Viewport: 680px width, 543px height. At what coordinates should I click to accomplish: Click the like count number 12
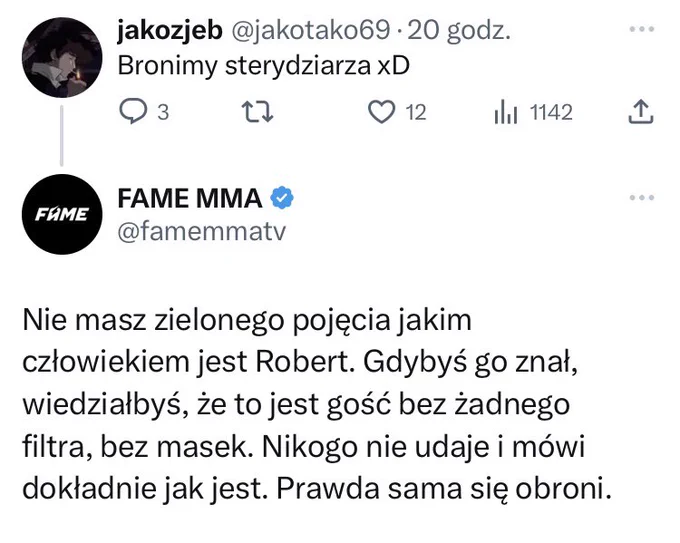tap(415, 112)
